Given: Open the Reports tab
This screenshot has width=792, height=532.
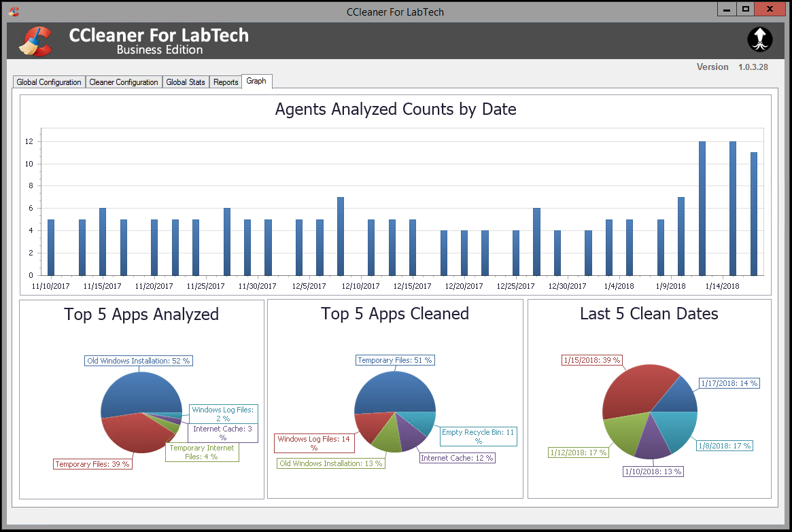Looking at the screenshot, I should [x=225, y=82].
